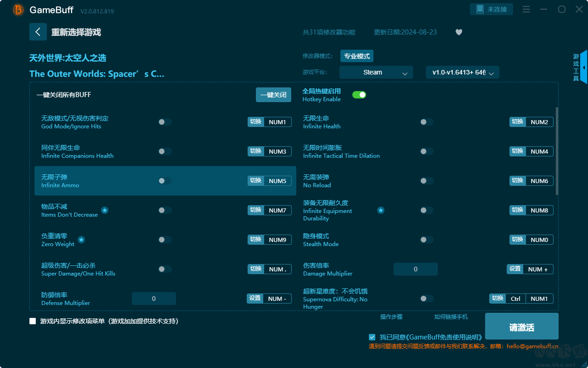Open the hamburger menu in title bar

526,10
